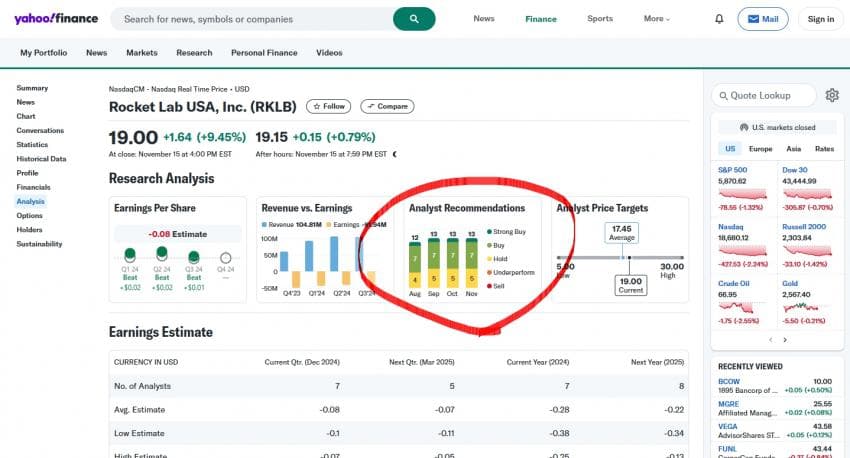Image resolution: width=850 pixels, height=458 pixels.
Task: Open the Mail button
Action: point(763,19)
